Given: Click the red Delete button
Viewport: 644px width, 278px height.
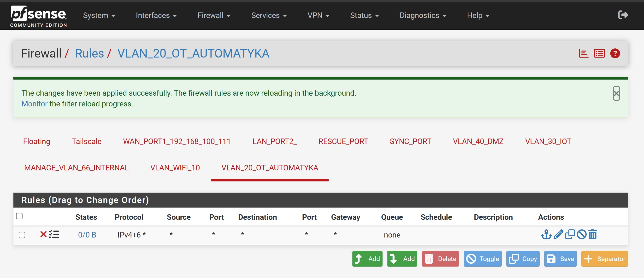Looking at the screenshot, I should pyautogui.click(x=440, y=259).
